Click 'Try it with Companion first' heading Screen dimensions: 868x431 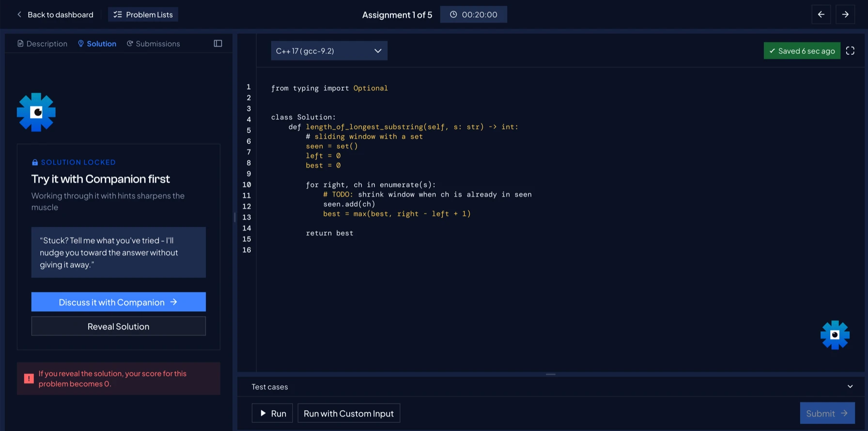(100, 179)
